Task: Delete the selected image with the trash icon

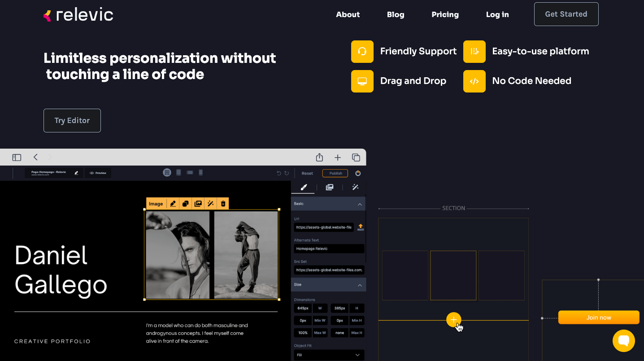Action: [223, 203]
